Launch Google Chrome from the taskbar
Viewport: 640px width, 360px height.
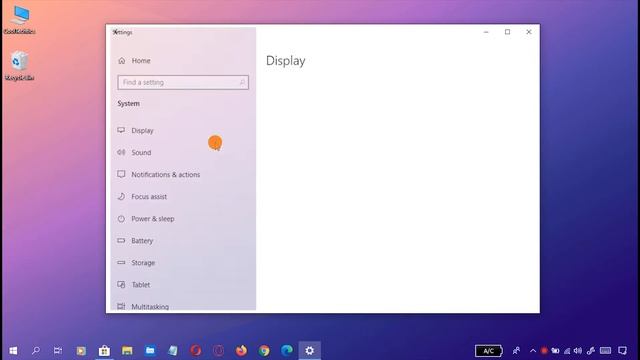264,351
